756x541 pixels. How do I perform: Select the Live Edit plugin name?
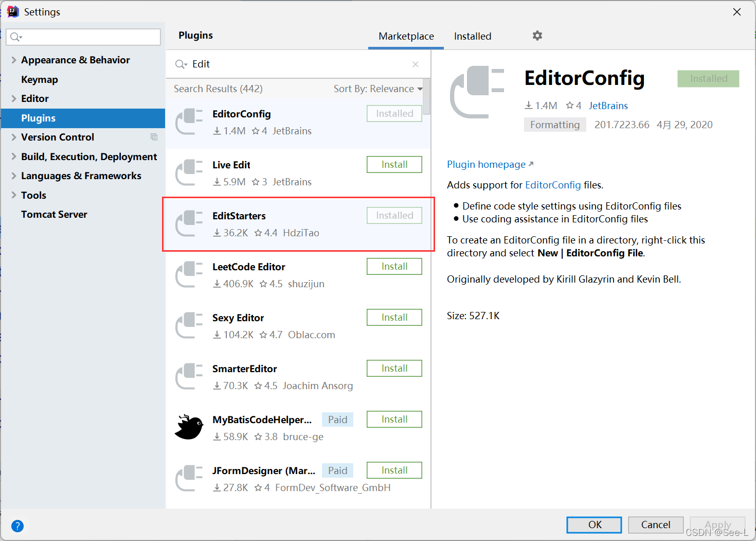pos(231,165)
